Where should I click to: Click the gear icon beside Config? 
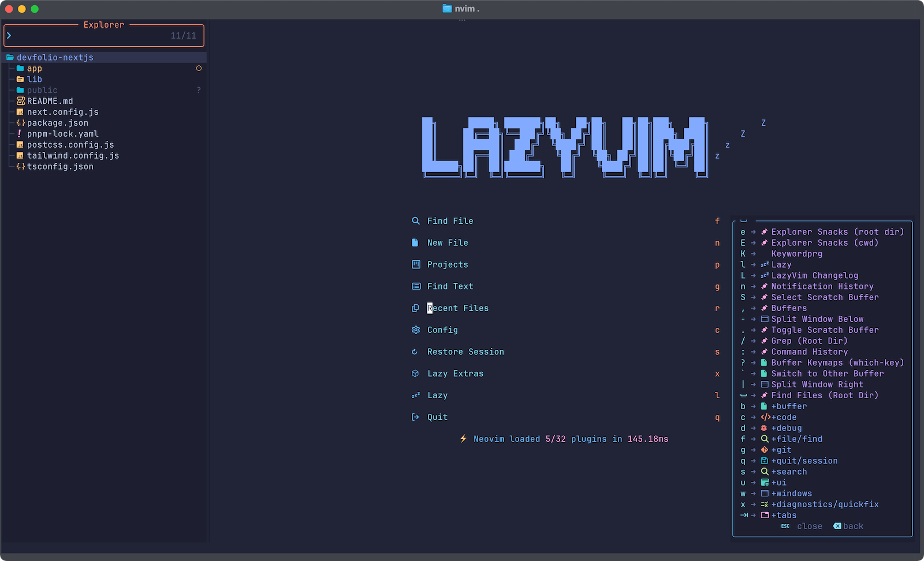pos(415,330)
